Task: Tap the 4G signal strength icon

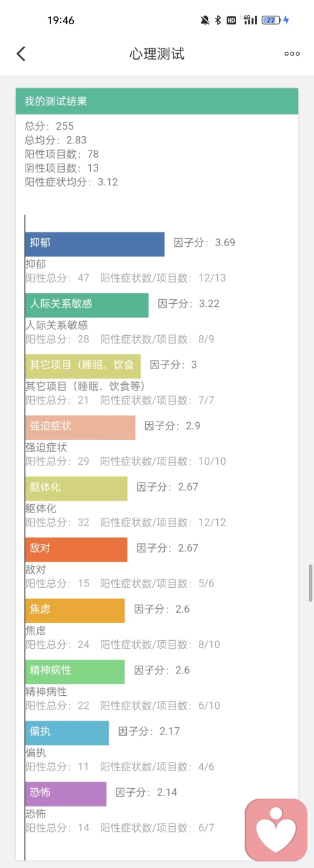Action: [250, 20]
